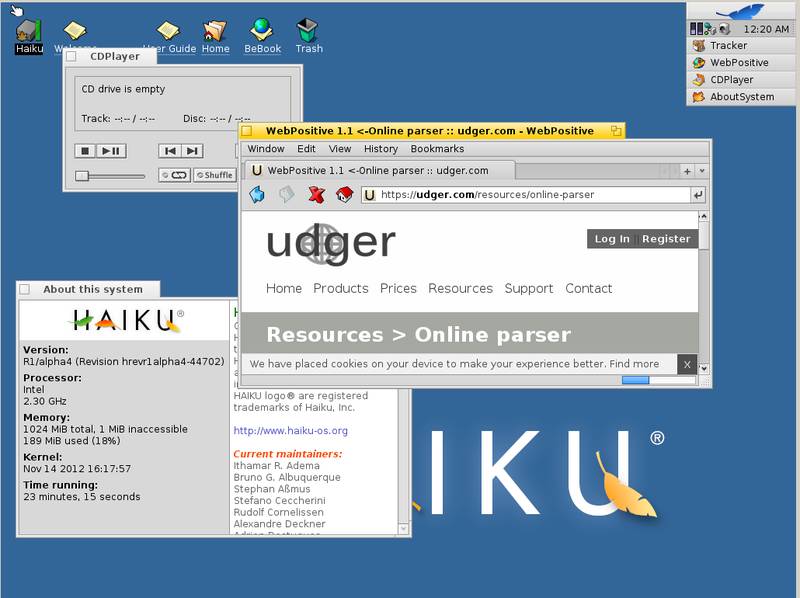The image size is (800, 598).
Task: Stop loading the page with the red X
Action: point(316,194)
